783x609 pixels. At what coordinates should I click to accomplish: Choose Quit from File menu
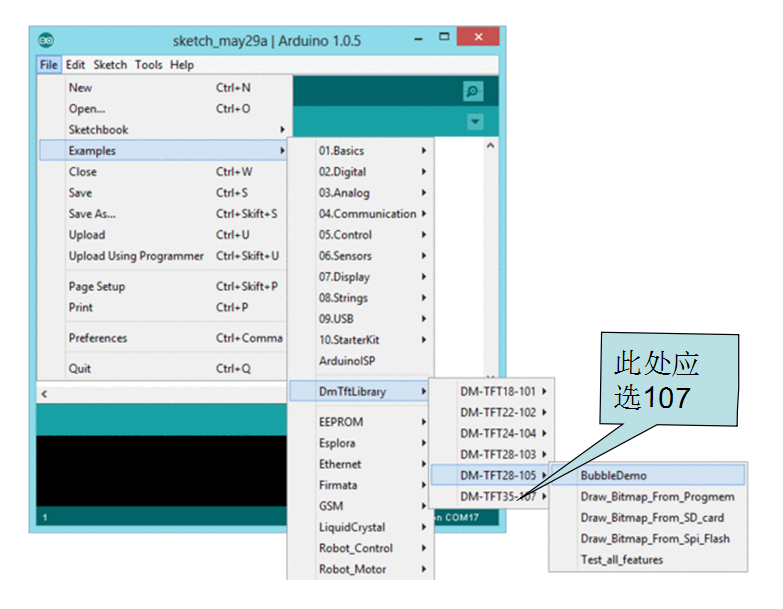(x=163, y=369)
